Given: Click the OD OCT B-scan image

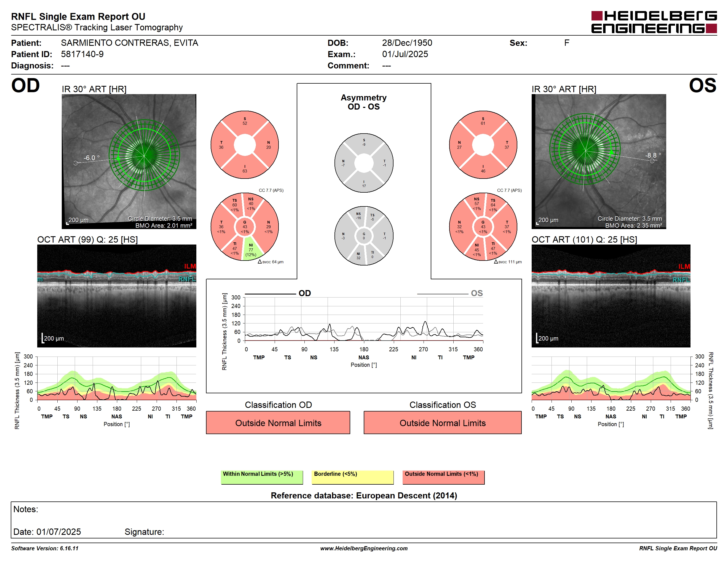Looking at the screenshot, I should 117,296.
